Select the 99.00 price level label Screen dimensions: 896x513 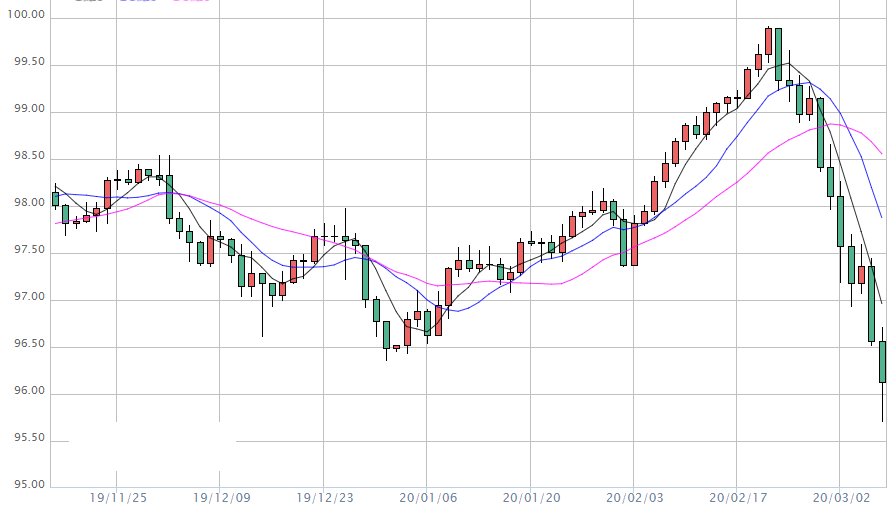pos(27,110)
